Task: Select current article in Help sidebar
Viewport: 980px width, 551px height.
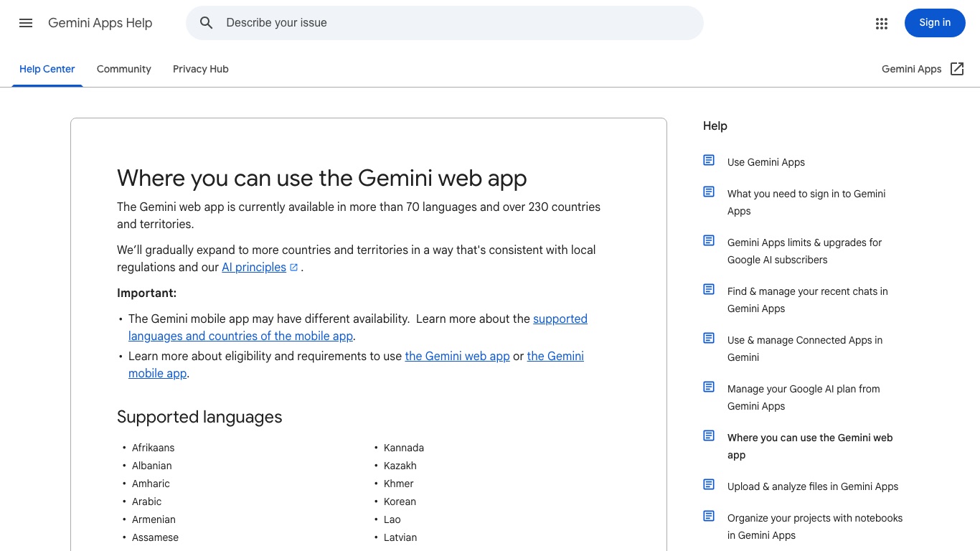Action: pos(810,446)
